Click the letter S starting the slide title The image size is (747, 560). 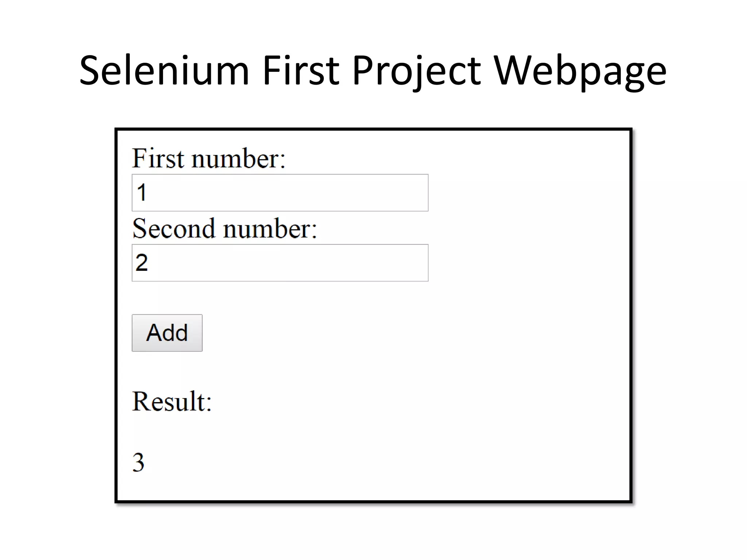(90, 70)
